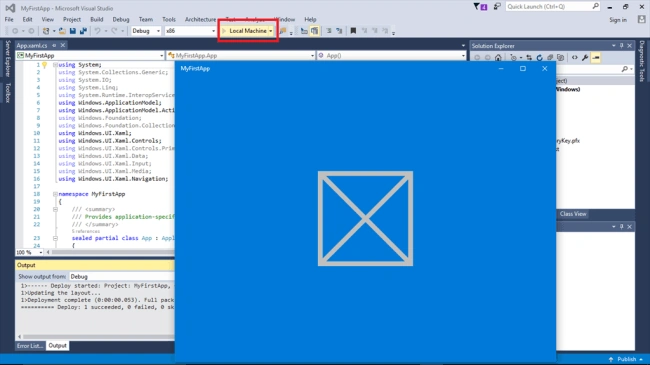Click the highlighted toolbar icon left of indent icons
Screen dimensions: 650x365
click(x=315, y=31)
